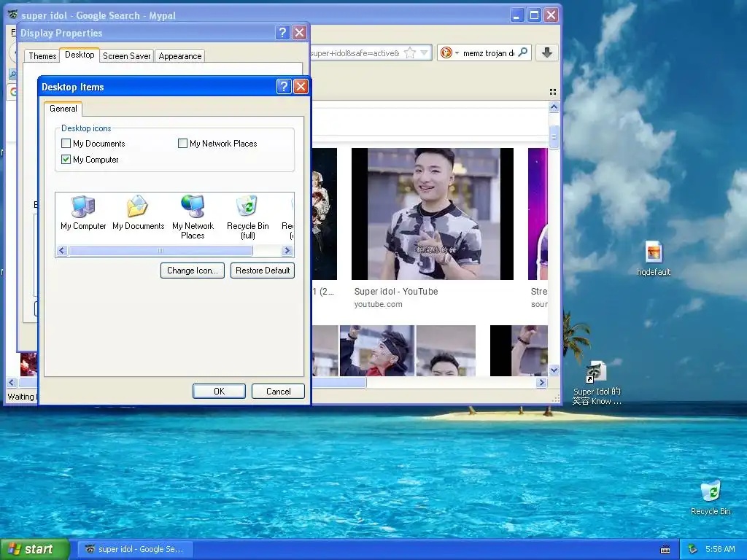Viewport: 747px width, 560px height.
Task: Open Google apps grid icon in Mypal
Action: (x=553, y=92)
